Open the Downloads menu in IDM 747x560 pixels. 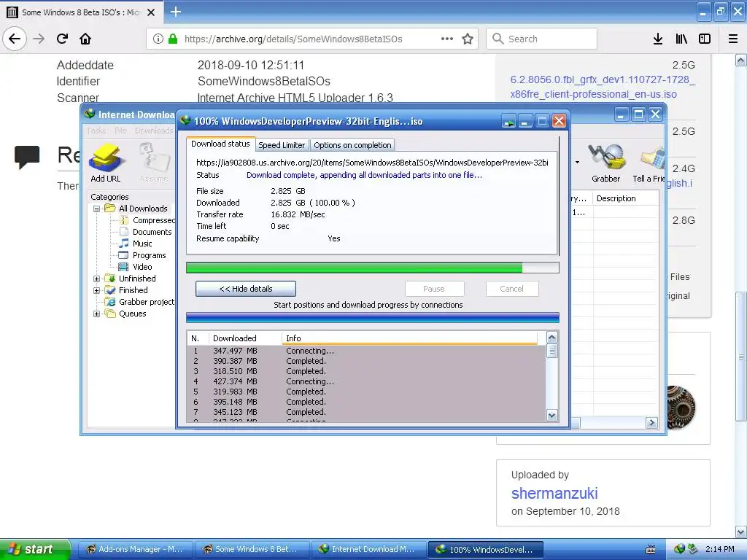154,131
